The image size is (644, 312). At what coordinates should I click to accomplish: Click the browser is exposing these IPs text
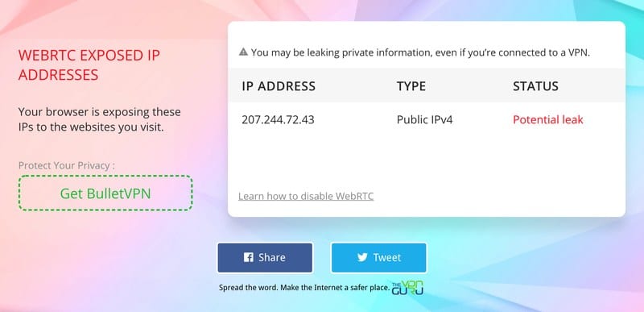[x=99, y=119]
